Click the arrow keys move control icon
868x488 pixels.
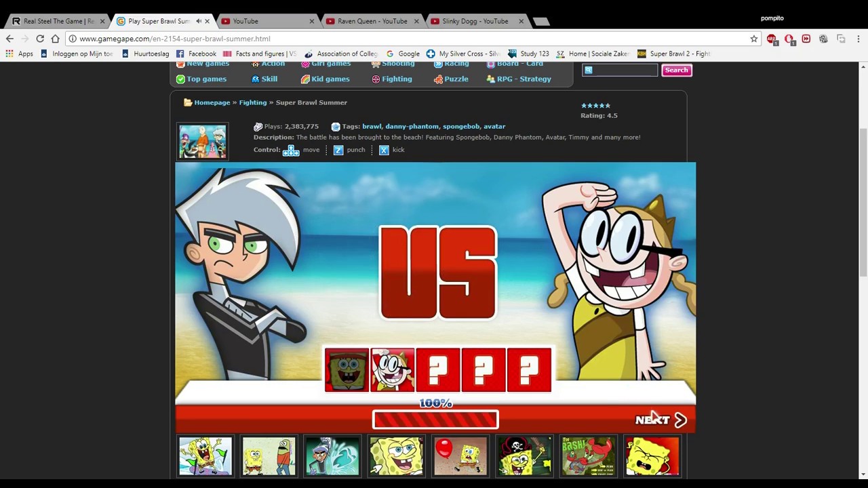pyautogui.click(x=291, y=150)
